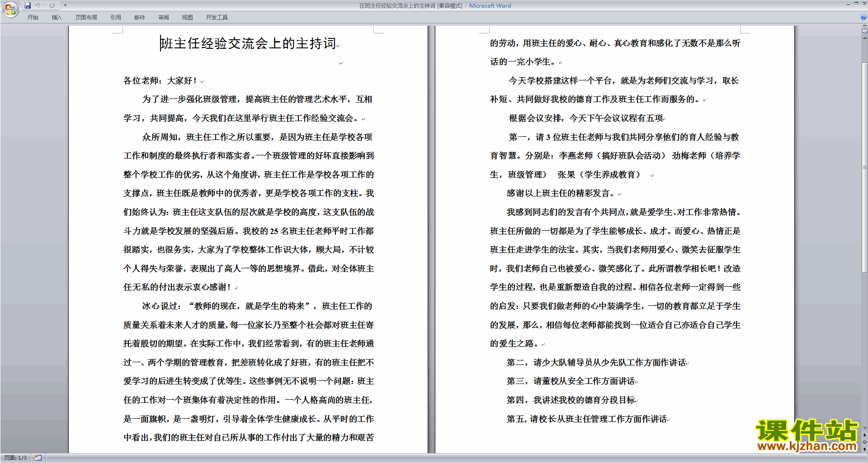Save the document with the floppy disk icon
This screenshot has height=463, width=868.
point(28,5)
